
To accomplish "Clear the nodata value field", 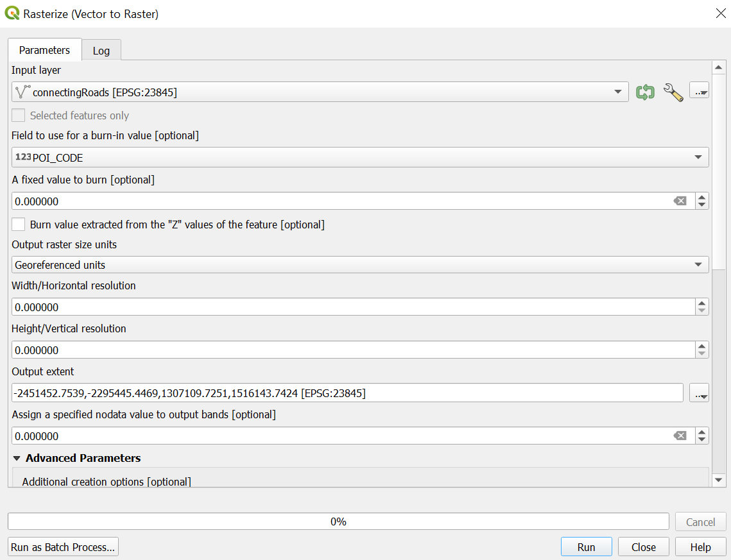I will pos(680,436).
